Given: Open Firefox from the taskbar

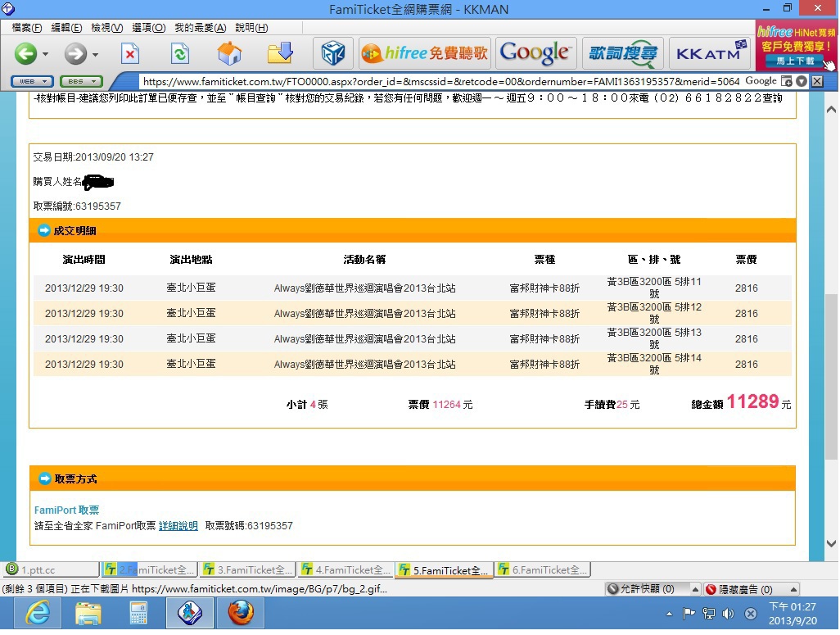Looking at the screenshot, I should coord(241,613).
